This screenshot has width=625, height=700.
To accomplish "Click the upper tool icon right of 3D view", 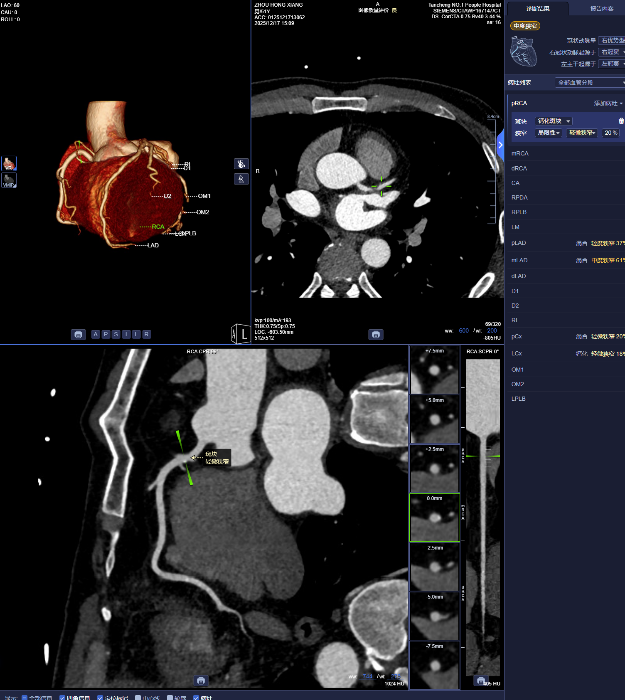I will pos(241,163).
